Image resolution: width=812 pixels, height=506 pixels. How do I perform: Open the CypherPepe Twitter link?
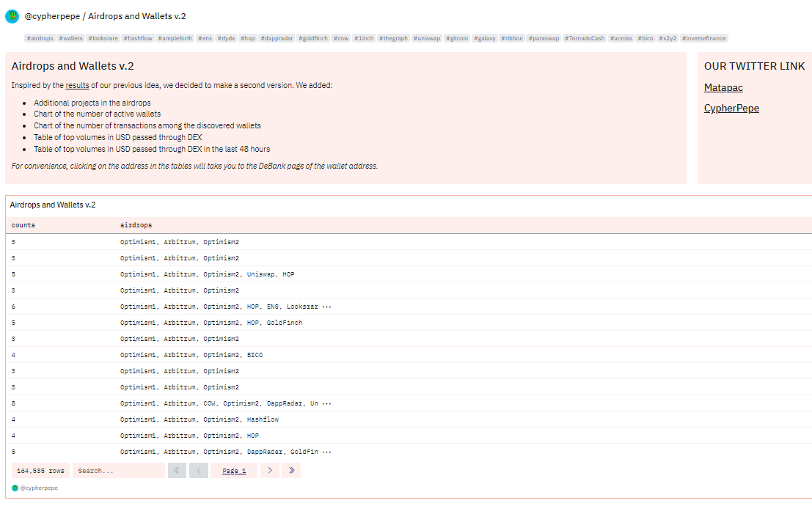coord(731,109)
